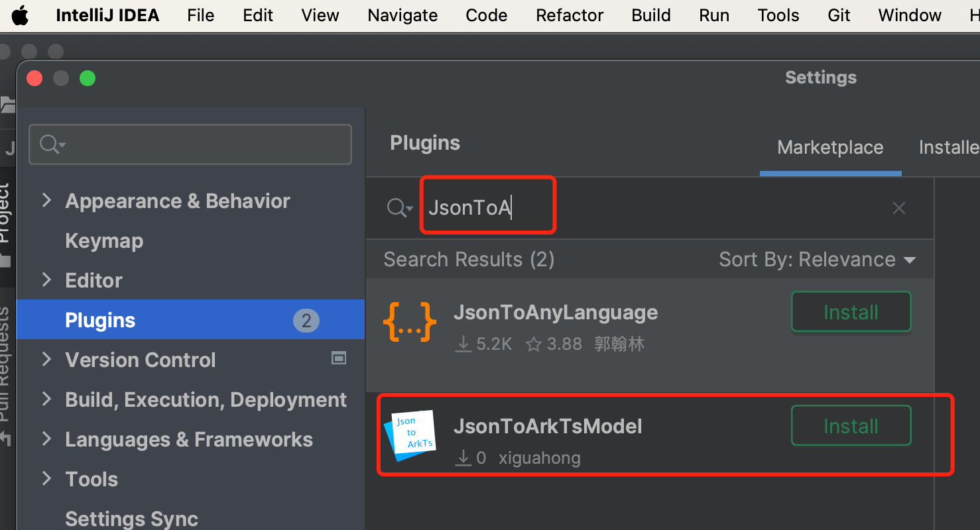Open the Run menu
Image resolution: width=980 pixels, height=530 pixels.
tap(714, 15)
